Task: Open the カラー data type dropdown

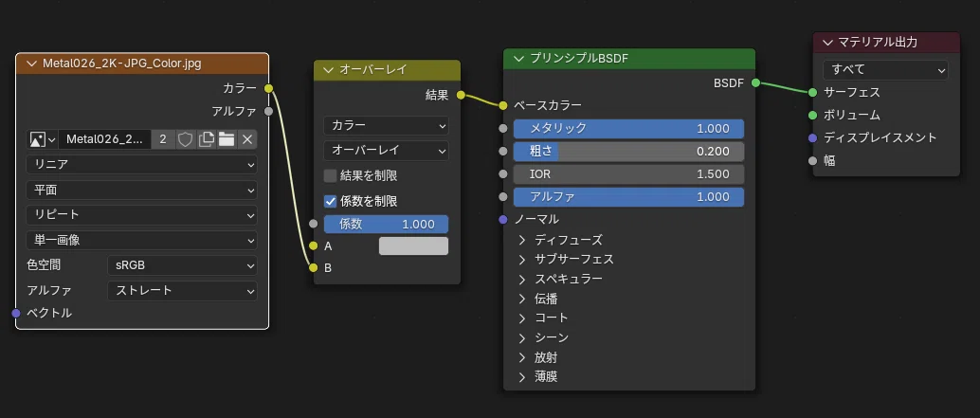Action: pyautogui.click(x=387, y=125)
